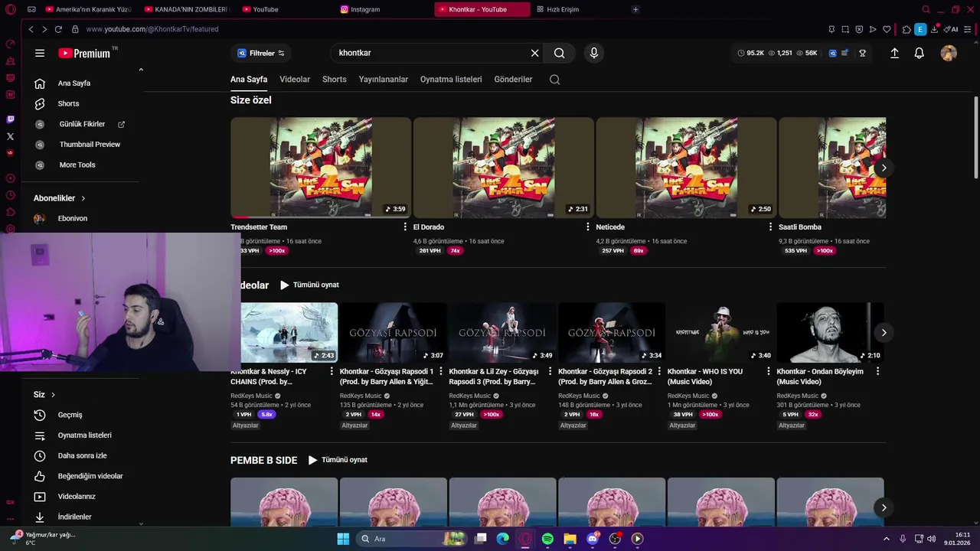Open options for Trendsetter Team
This screenshot has width=980, height=551.
point(405,227)
